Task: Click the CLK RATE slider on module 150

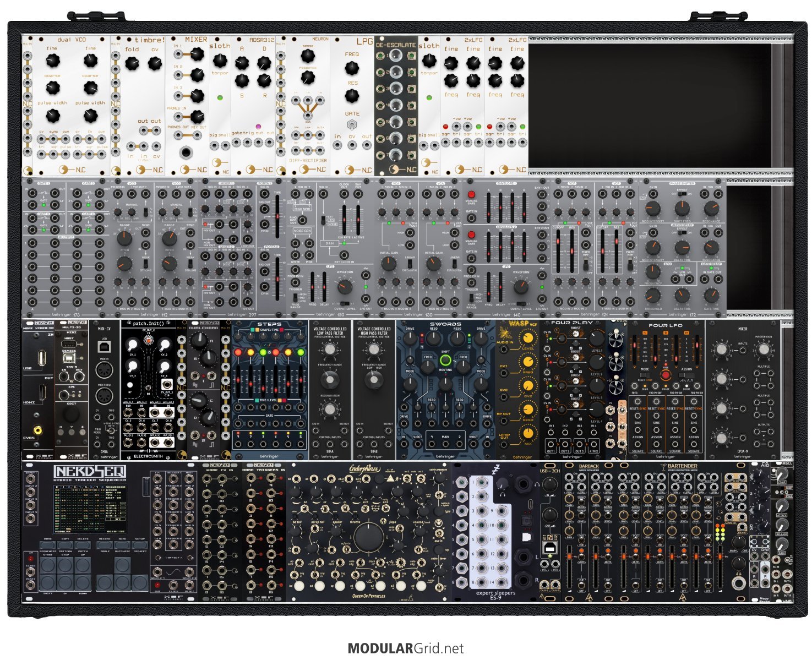Action: click(345, 220)
